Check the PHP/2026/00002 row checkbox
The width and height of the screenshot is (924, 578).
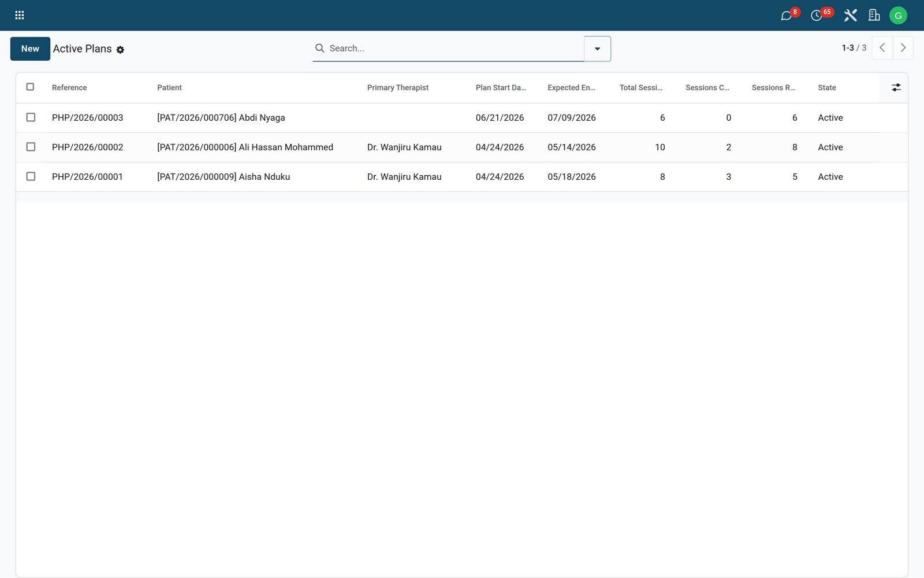(x=31, y=147)
